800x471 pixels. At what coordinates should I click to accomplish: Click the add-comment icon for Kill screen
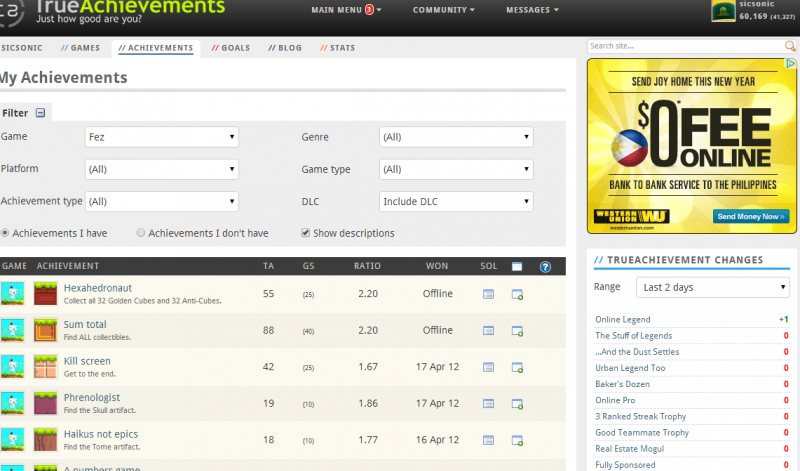[517, 367]
